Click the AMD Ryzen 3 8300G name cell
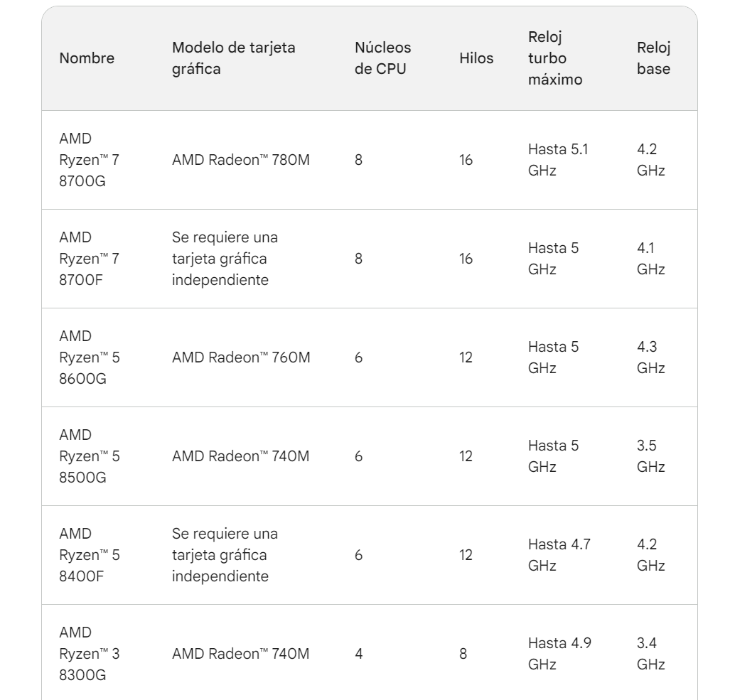Viewport: 730px width, 700px height. click(x=90, y=654)
